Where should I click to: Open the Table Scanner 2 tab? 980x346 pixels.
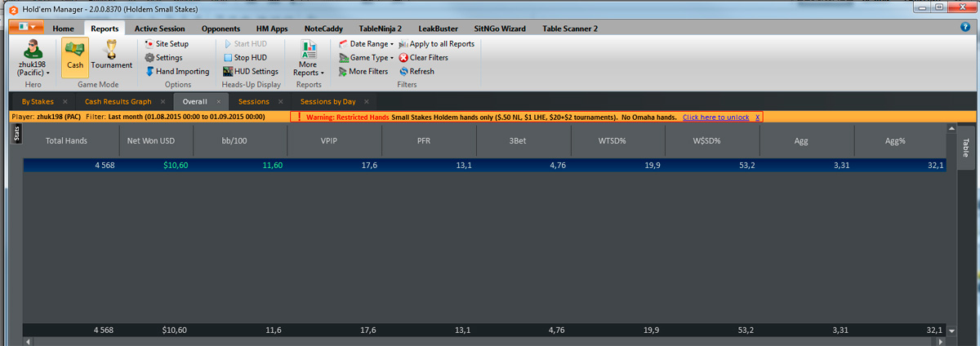pos(570,29)
